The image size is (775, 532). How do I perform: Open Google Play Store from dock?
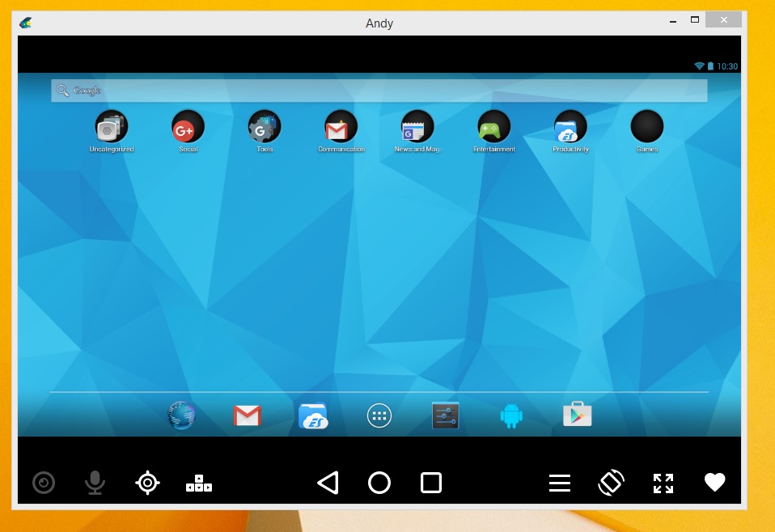coord(578,415)
